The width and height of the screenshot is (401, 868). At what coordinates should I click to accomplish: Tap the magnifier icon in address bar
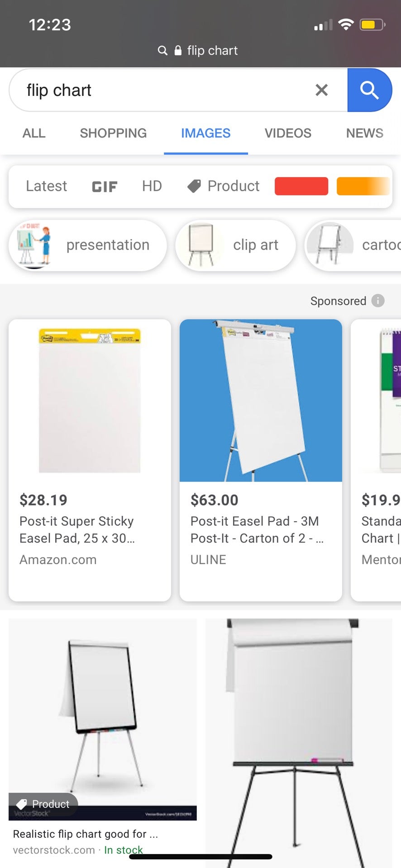pyautogui.click(x=162, y=51)
